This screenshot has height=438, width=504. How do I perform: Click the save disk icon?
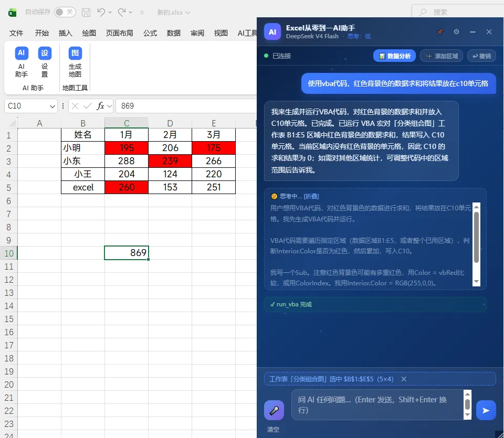(86, 13)
